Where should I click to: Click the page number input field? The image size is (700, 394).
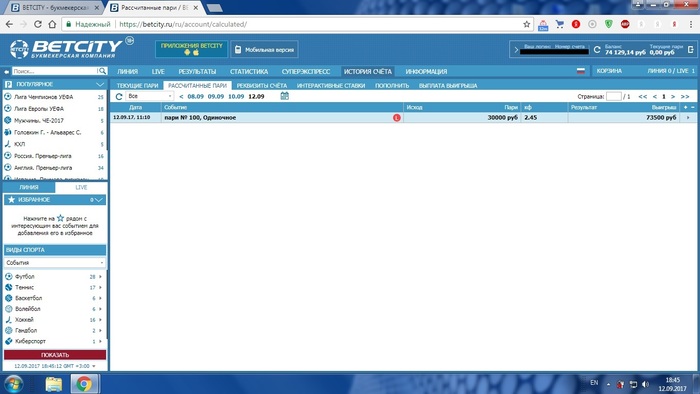(x=613, y=96)
